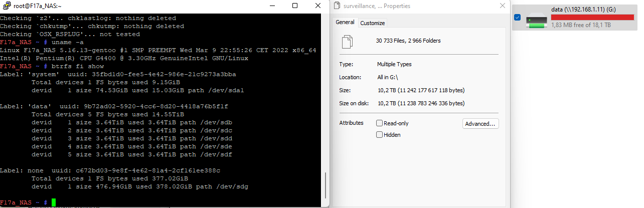
Task: Click the red drive usage bar
Action: [x=592, y=17]
